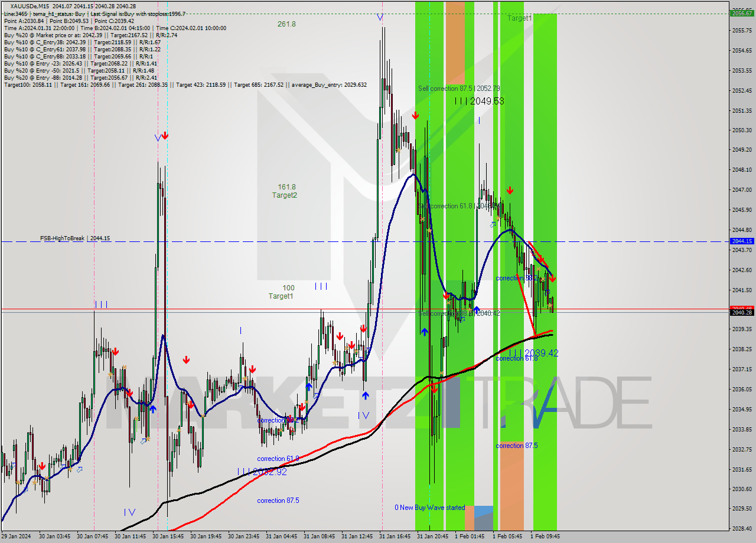Select the Sell correction 87.5 | 2052.79 label
Viewport: 756px width, 543px height.
[459, 89]
